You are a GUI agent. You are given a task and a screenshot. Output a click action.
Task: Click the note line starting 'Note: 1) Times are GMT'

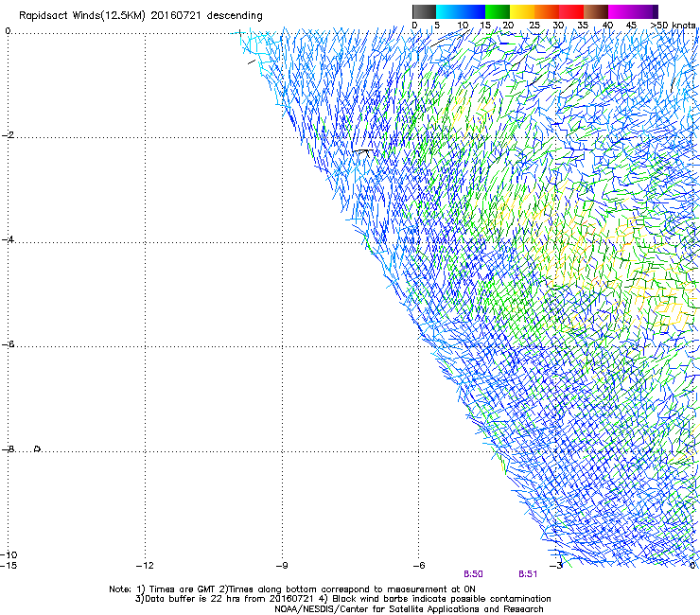292,589
